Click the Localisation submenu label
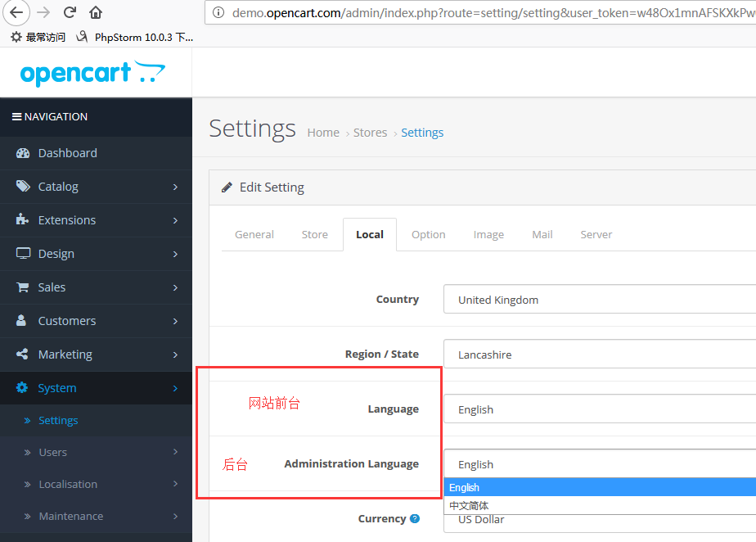Image resolution: width=756 pixels, height=542 pixels. tap(68, 484)
